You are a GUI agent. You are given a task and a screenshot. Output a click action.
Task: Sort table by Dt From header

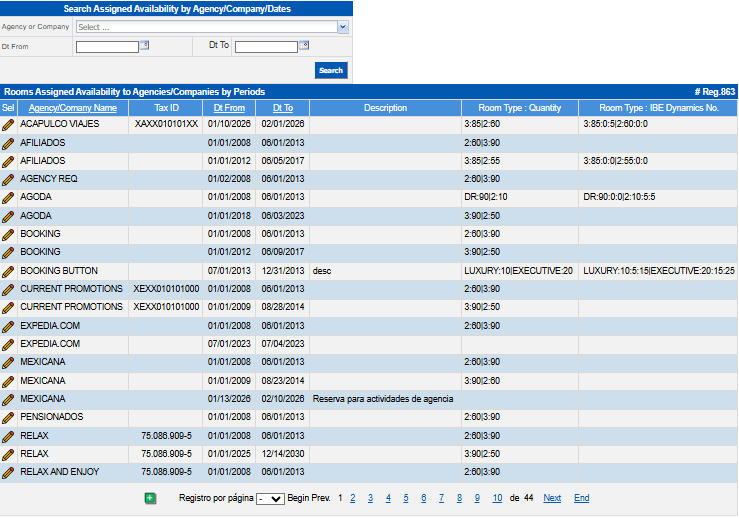click(229, 108)
